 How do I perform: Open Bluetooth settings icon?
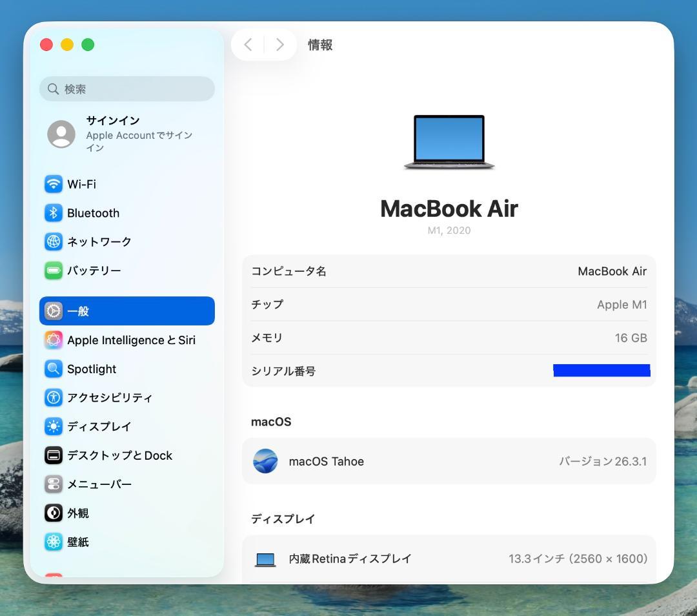(x=54, y=212)
